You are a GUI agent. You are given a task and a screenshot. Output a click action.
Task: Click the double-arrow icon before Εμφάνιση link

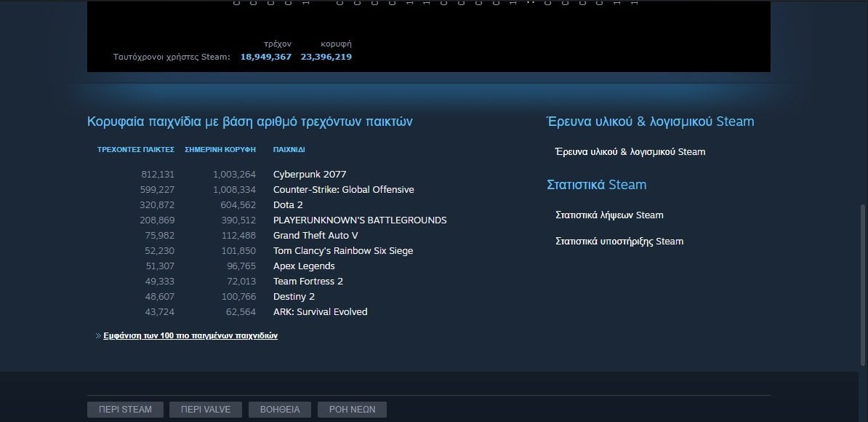click(98, 335)
